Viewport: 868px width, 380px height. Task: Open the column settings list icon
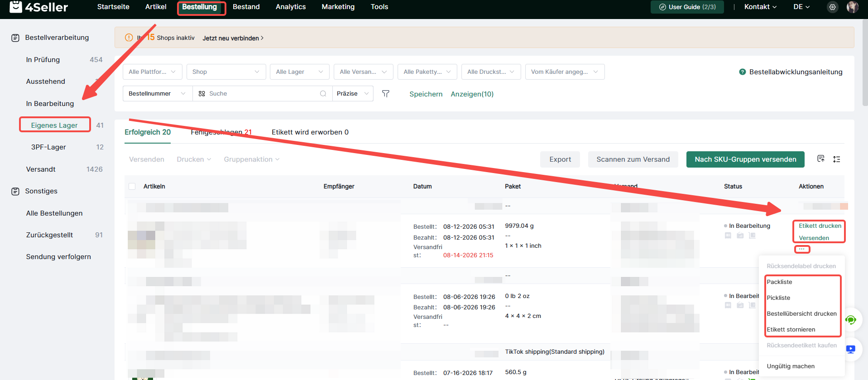[x=837, y=159]
